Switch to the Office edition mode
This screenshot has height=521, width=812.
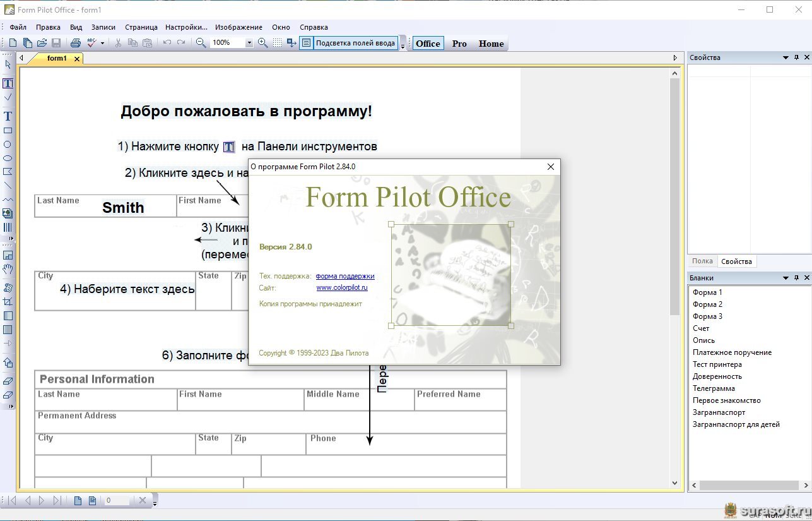(428, 44)
